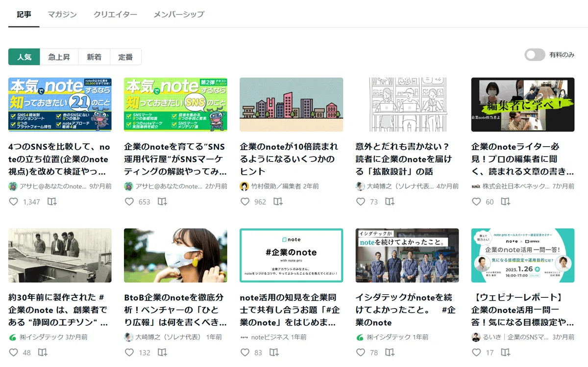Bookmark the イシダテックがnoteを続けて article

click(390, 353)
